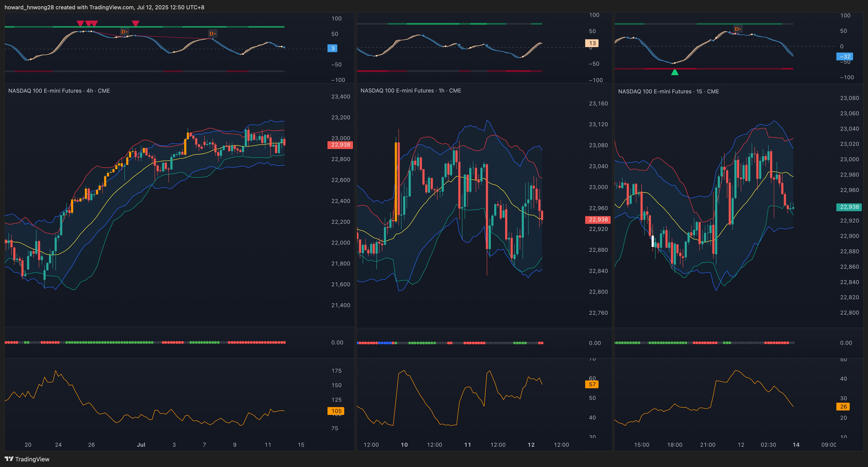The width and height of the screenshot is (868, 467).
Task: Click the 22,400 price level on 4h axis
Action: [x=341, y=201]
